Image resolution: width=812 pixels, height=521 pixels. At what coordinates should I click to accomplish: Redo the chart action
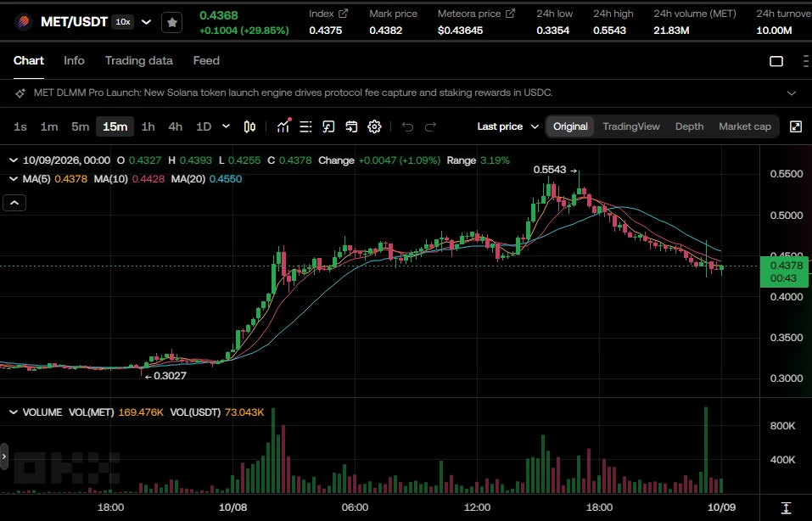[430, 126]
